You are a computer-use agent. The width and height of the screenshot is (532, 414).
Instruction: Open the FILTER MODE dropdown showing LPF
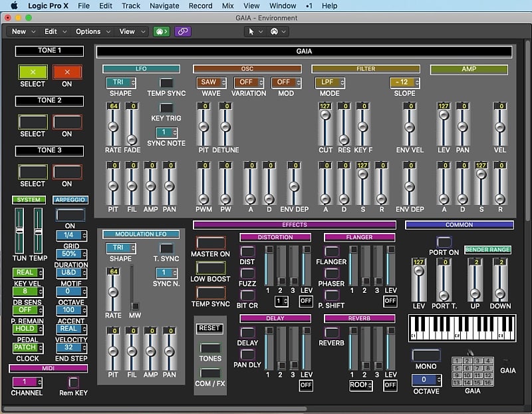[x=329, y=83]
